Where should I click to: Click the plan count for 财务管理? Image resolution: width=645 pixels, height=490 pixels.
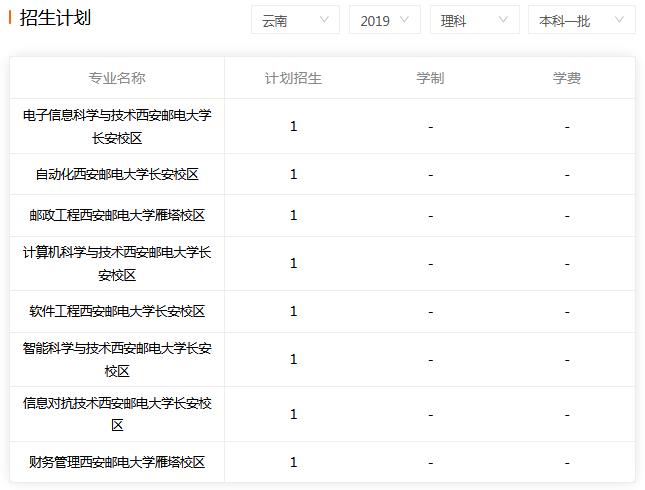click(x=293, y=462)
